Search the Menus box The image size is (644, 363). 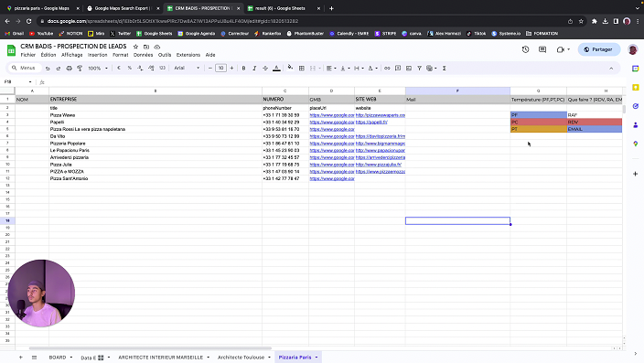click(x=24, y=68)
